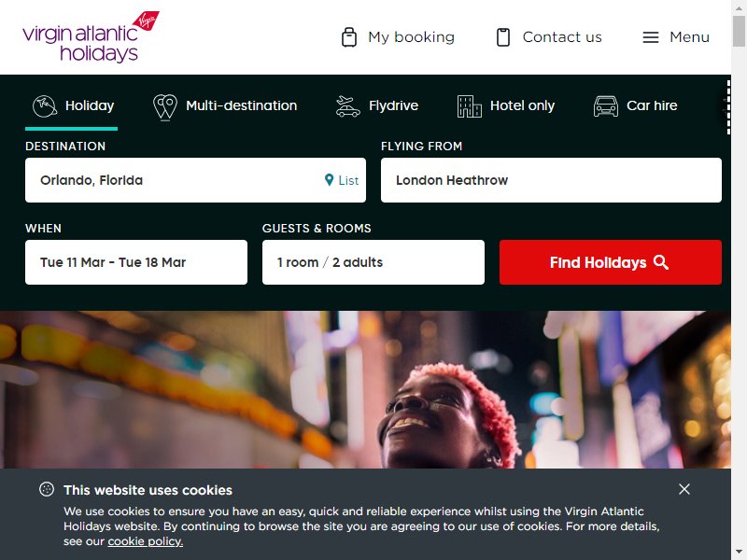This screenshot has height=560, width=747.
Task: Open the Contact us link
Action: point(562,37)
